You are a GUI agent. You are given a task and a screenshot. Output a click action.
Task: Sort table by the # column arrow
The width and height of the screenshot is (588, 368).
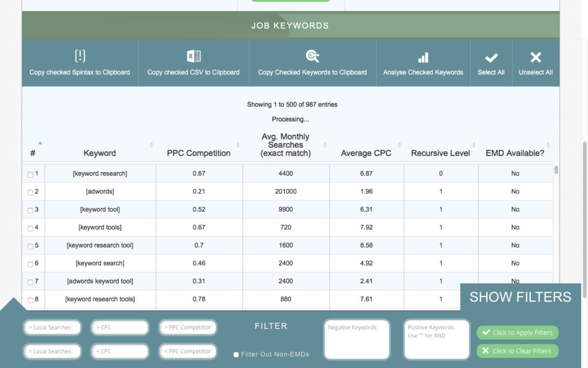pos(40,143)
